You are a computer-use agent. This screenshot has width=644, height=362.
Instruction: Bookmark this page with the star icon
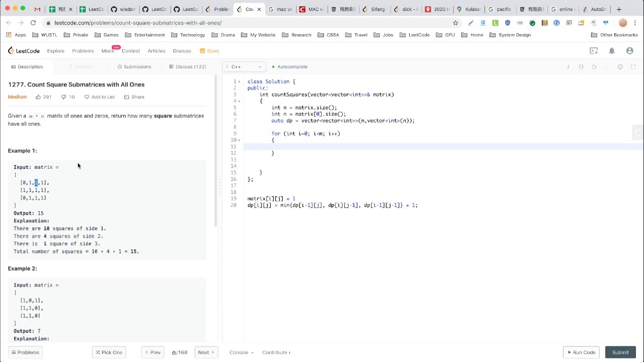[x=455, y=23]
